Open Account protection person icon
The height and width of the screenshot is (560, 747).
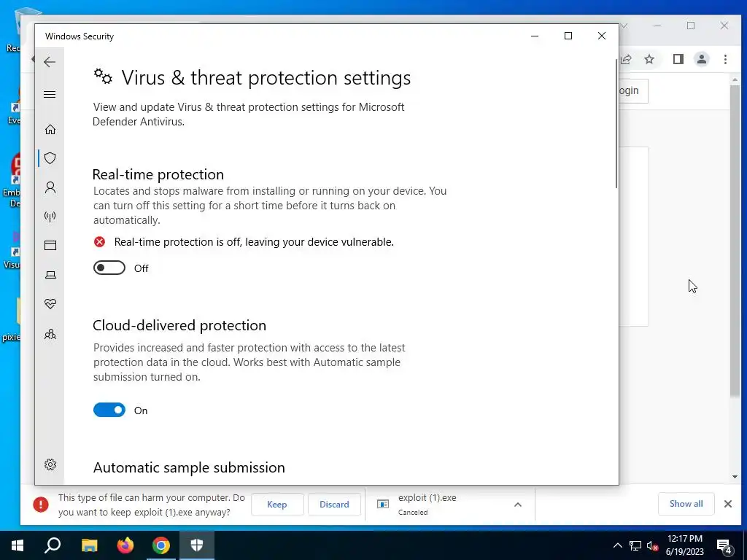pyautogui.click(x=50, y=187)
